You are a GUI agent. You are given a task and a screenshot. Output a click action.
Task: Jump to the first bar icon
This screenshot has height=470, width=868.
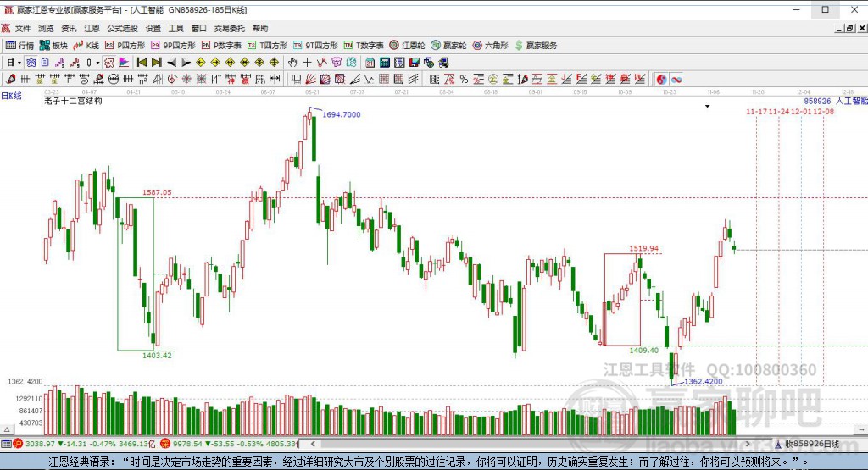coord(142,63)
